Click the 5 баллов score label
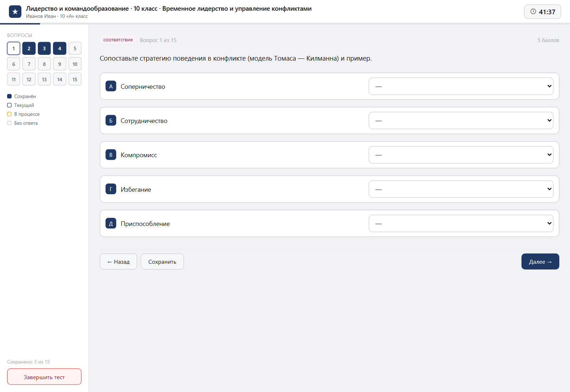 click(x=548, y=40)
